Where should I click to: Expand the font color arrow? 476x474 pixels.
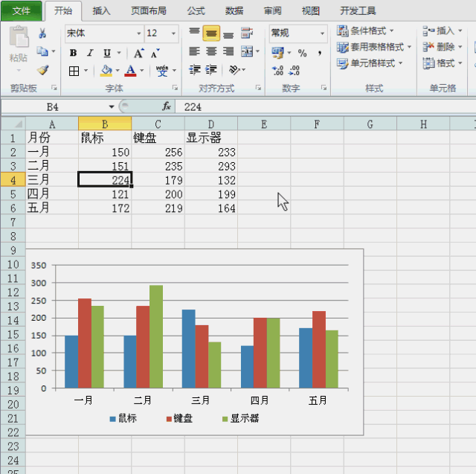[x=142, y=71]
